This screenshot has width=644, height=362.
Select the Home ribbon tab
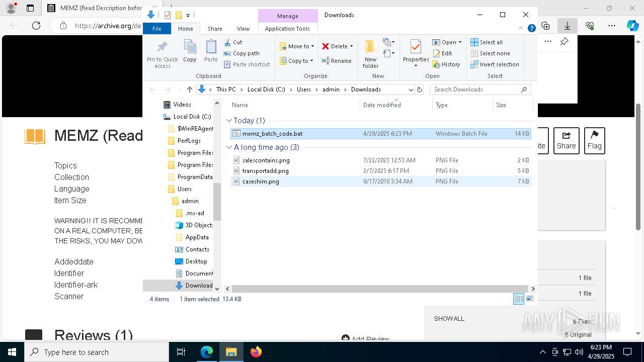[185, 29]
